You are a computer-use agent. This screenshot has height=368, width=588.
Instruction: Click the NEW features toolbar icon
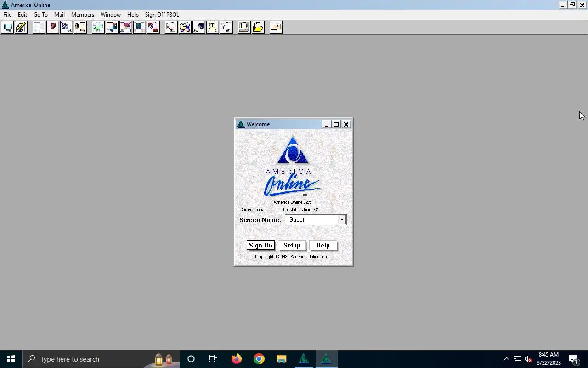click(153, 27)
